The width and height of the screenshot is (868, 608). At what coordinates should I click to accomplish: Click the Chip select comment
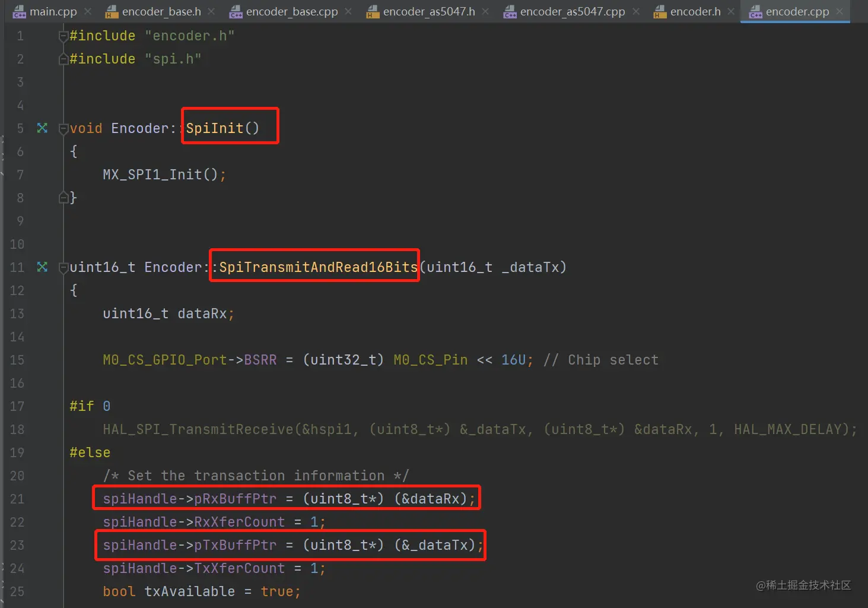601,360
